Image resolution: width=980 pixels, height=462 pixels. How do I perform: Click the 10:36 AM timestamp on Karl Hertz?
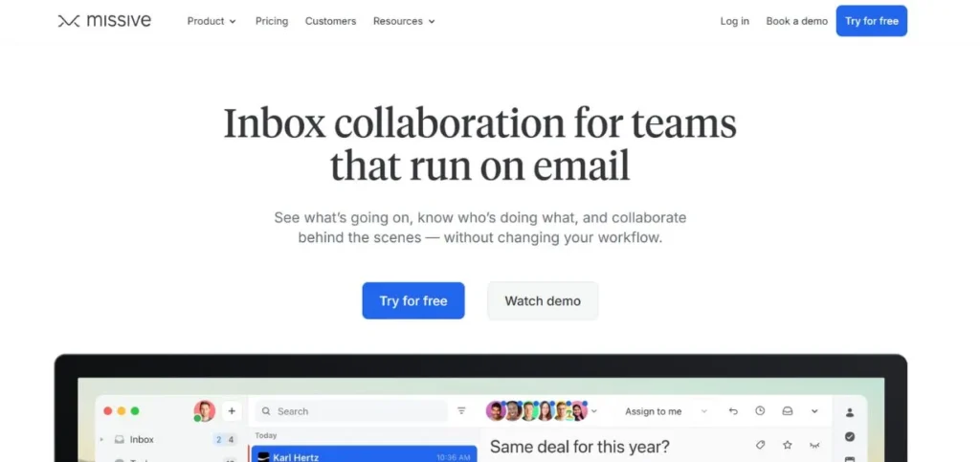(x=454, y=457)
